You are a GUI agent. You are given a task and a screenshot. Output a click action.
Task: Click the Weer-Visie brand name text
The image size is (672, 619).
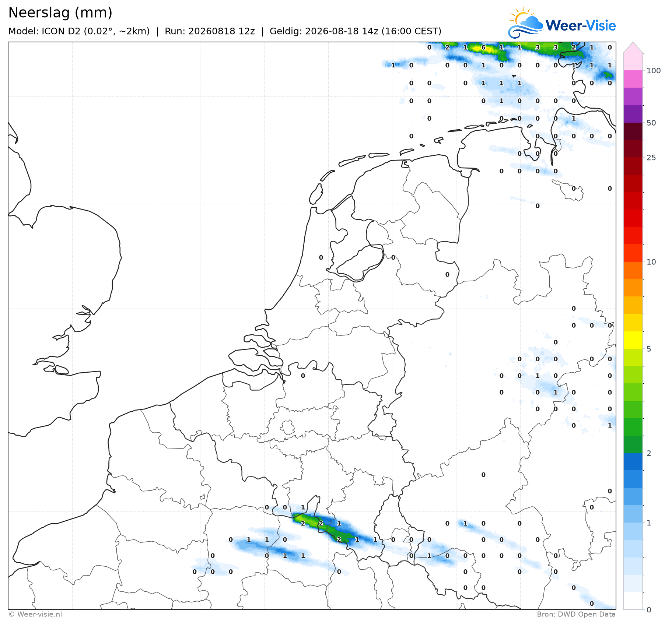coord(581,25)
